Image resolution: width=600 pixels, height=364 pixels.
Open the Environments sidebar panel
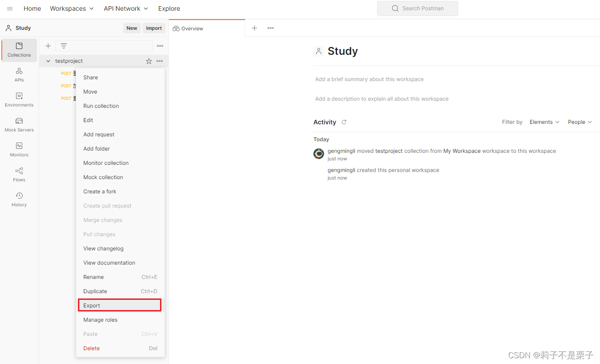19,100
